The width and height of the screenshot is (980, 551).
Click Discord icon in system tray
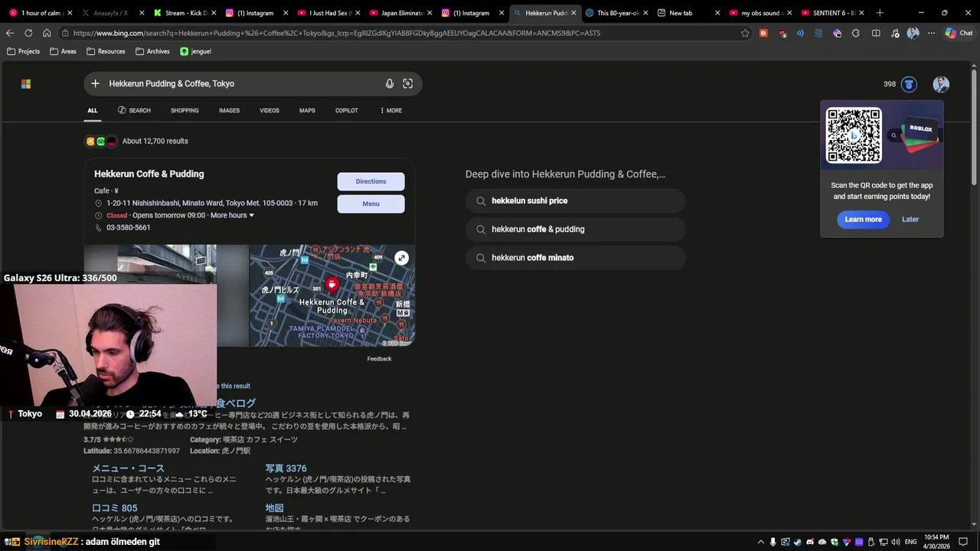tap(809, 542)
